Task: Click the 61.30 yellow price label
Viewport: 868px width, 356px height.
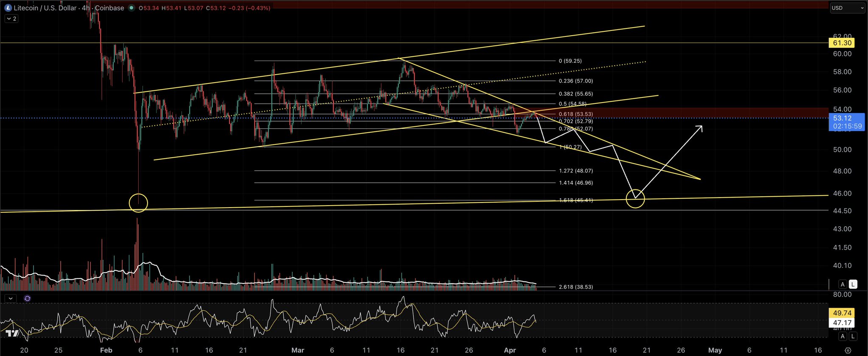Action: [842, 43]
